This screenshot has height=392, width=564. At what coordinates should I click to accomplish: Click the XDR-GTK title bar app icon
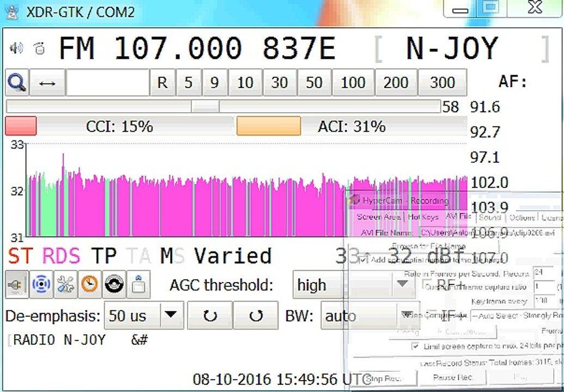pos(12,13)
